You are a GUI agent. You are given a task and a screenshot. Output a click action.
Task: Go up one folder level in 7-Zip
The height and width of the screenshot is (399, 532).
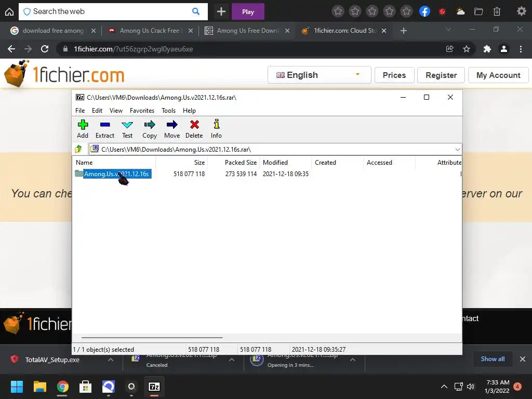[78, 149]
